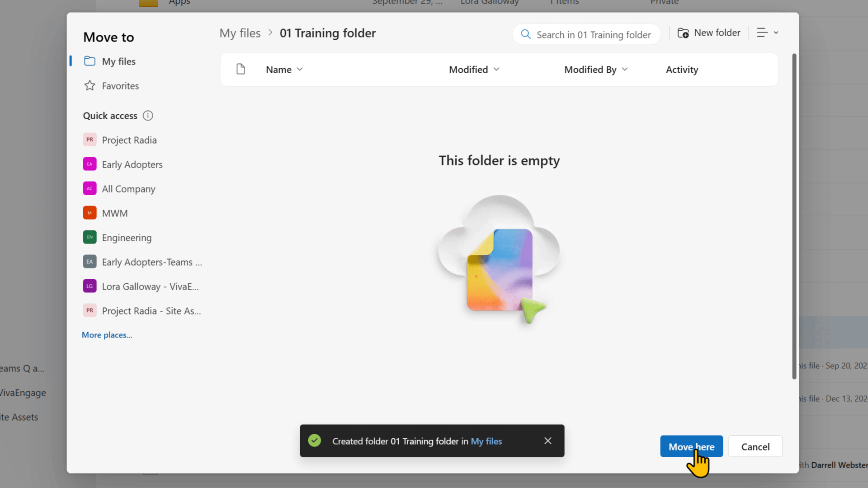Open the More places link
The width and height of the screenshot is (868, 488).
click(x=107, y=335)
